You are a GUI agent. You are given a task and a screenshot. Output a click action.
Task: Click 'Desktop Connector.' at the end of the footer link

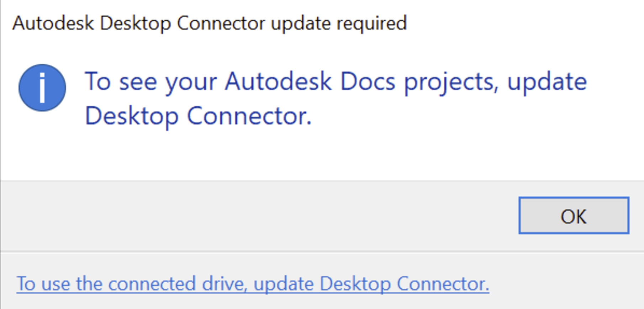pyautogui.click(x=404, y=284)
